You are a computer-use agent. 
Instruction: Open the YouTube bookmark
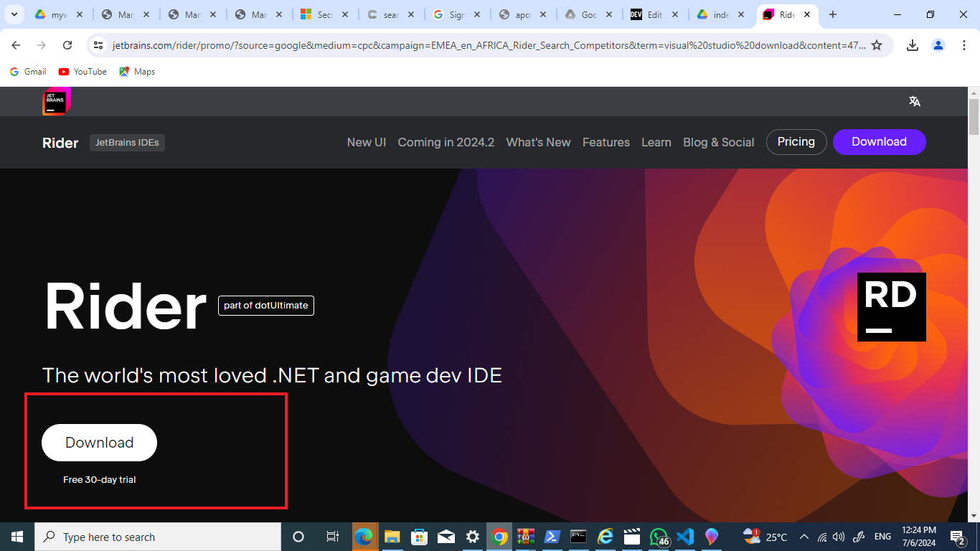pyautogui.click(x=83, y=72)
